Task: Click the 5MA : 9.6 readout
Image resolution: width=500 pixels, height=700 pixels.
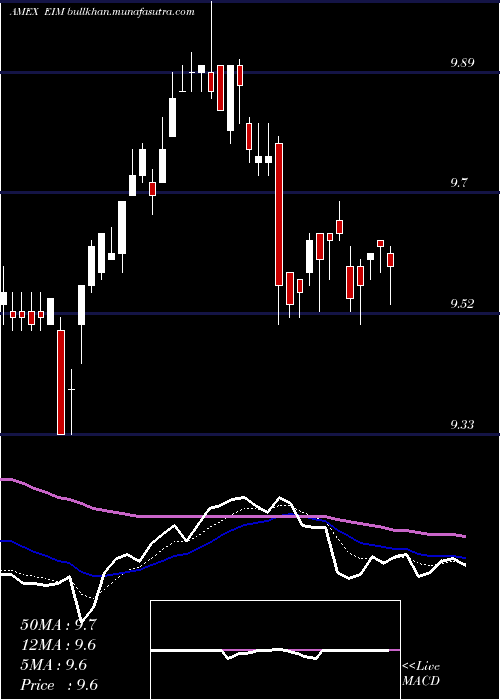Action: point(53,665)
